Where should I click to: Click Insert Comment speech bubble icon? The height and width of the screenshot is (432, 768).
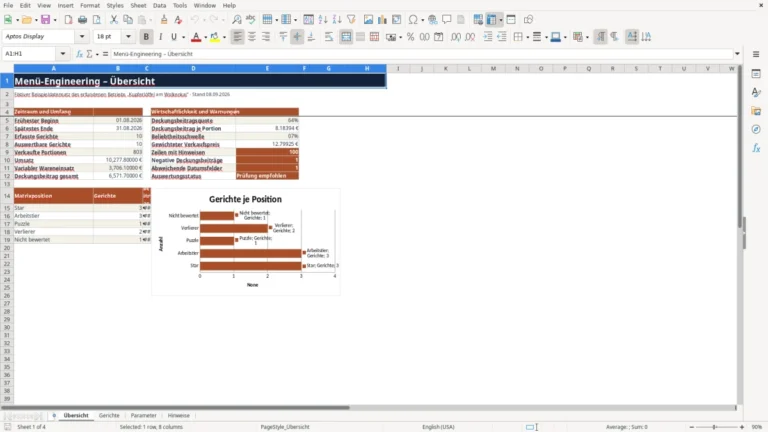point(447,20)
